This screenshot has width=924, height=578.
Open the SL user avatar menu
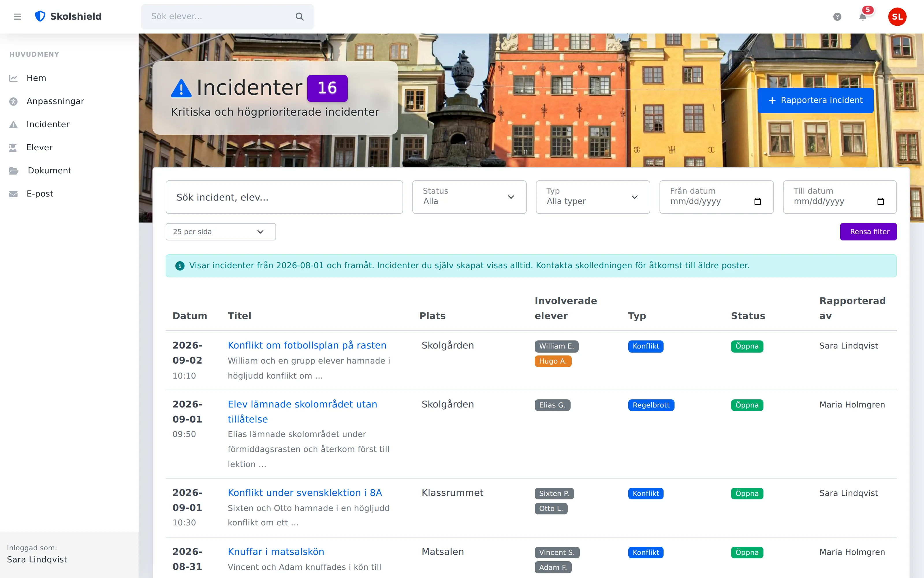[897, 16]
